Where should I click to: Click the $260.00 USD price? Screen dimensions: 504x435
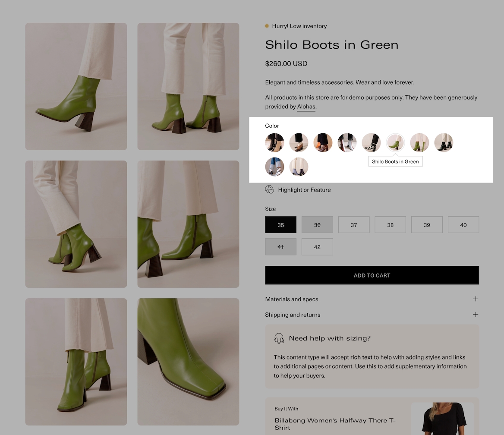click(286, 64)
